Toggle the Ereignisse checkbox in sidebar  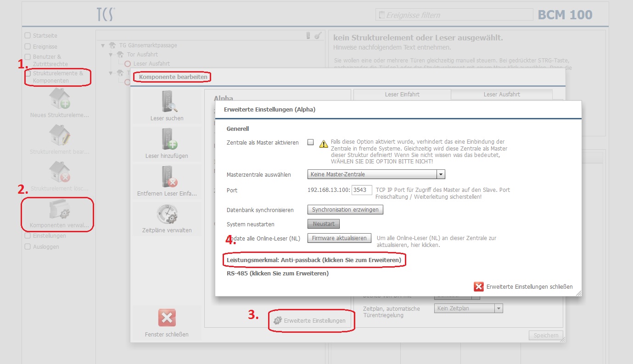click(x=28, y=46)
